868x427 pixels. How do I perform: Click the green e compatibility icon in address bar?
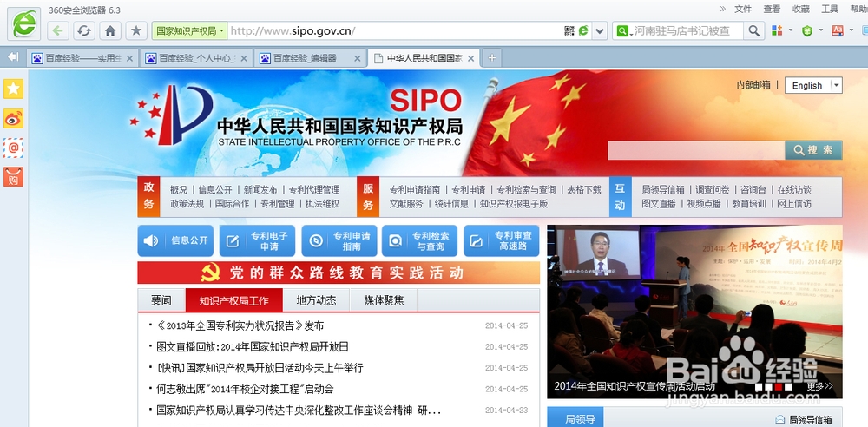click(583, 30)
